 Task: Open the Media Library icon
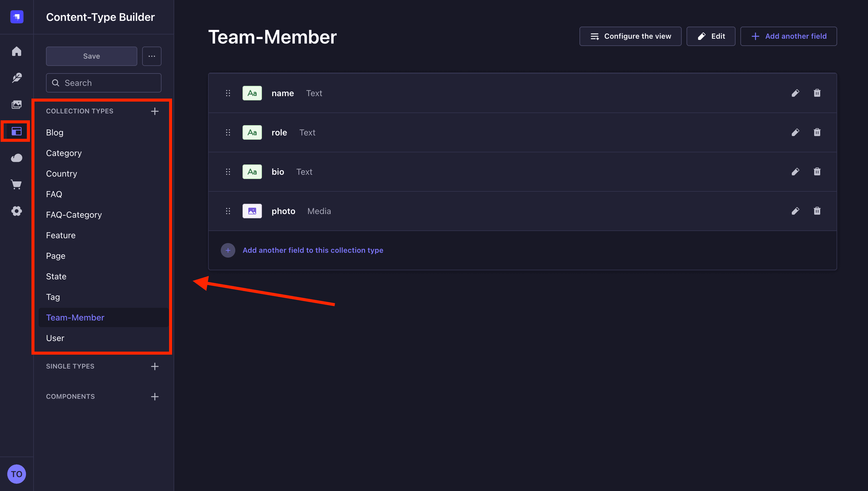pyautogui.click(x=17, y=105)
